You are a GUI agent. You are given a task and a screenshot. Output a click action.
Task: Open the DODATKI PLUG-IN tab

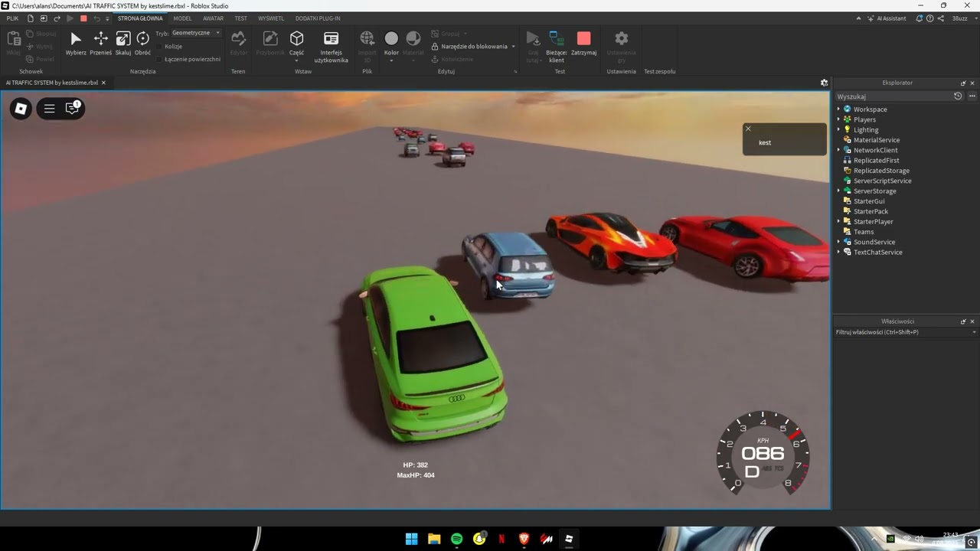click(x=318, y=18)
